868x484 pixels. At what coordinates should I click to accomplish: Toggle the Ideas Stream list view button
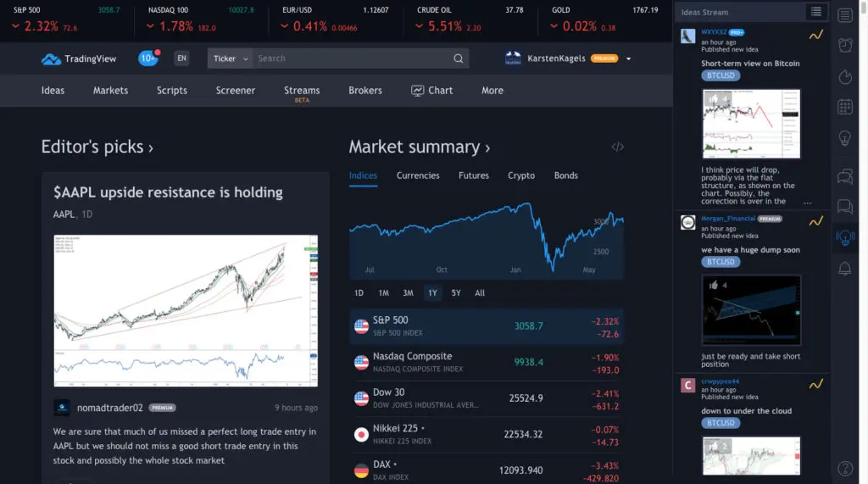(815, 12)
